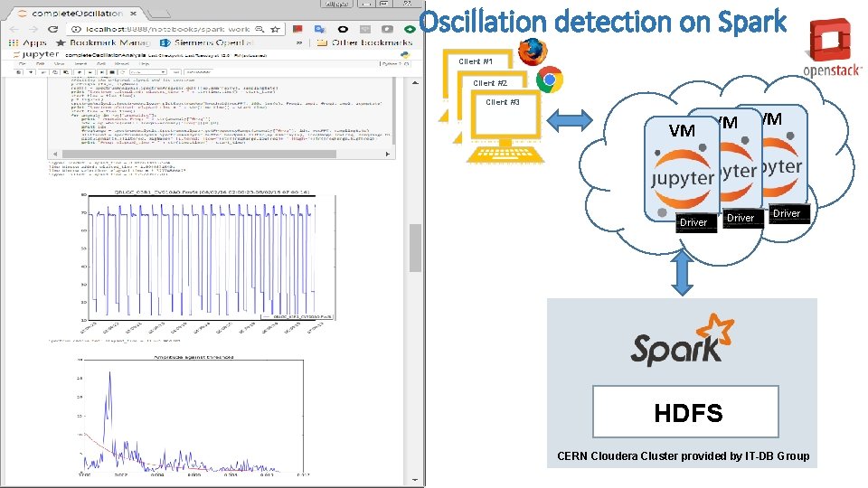Click the front Jupyter VM card

click(x=682, y=169)
